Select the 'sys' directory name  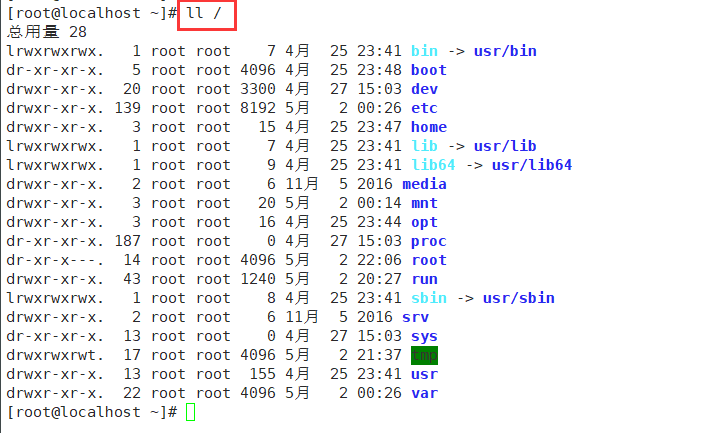(x=424, y=336)
